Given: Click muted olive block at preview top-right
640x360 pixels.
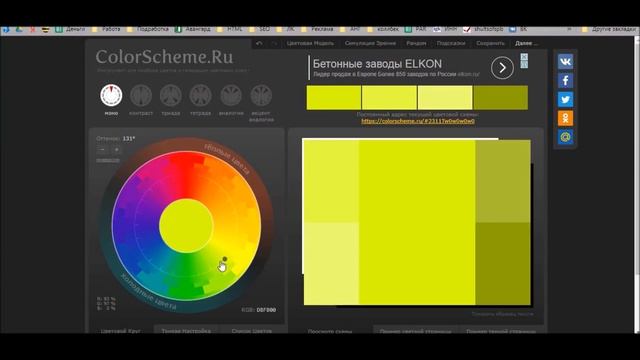Looking at the screenshot, I should pos(503,181).
